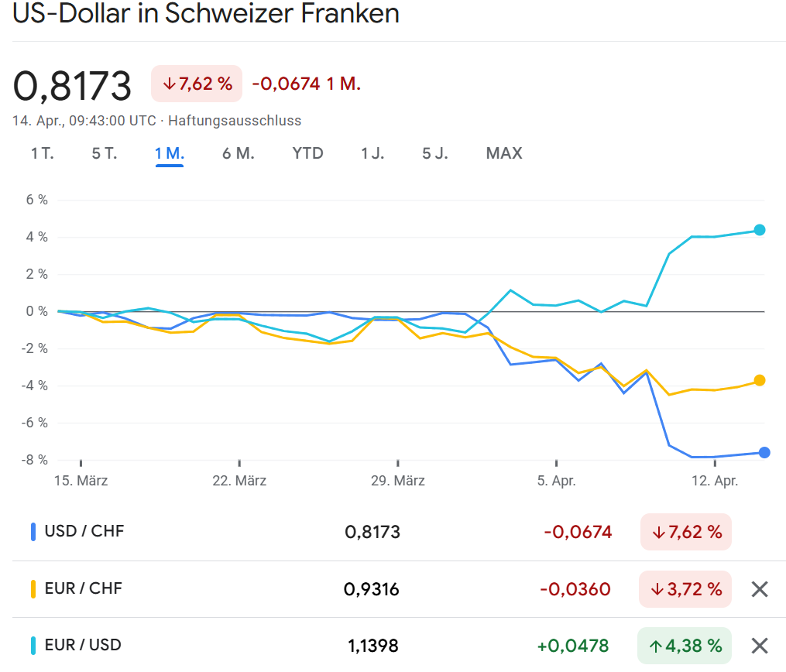Remove EUR / USD comparison with X
786x672 pixels.
click(x=760, y=646)
